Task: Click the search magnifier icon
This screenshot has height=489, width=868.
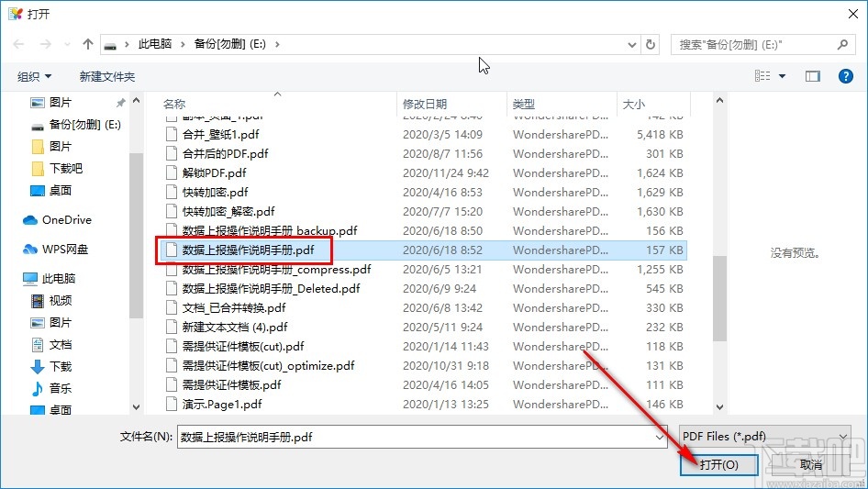Action: [842, 44]
